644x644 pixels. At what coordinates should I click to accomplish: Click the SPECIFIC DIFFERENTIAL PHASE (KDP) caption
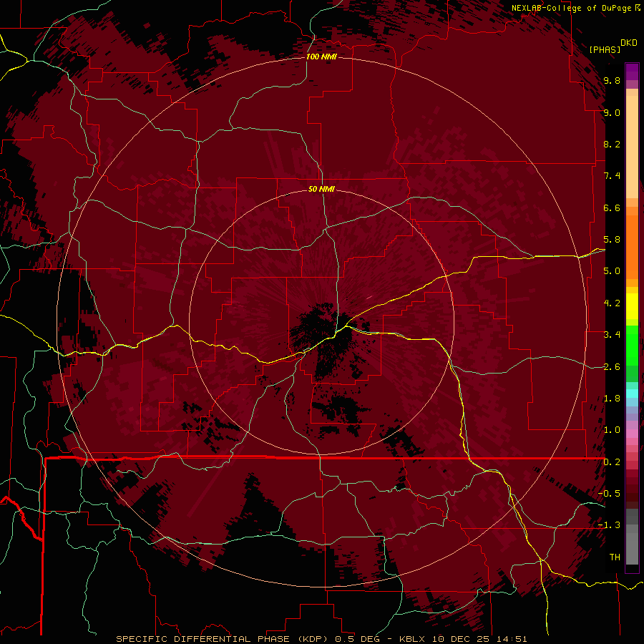point(224,639)
